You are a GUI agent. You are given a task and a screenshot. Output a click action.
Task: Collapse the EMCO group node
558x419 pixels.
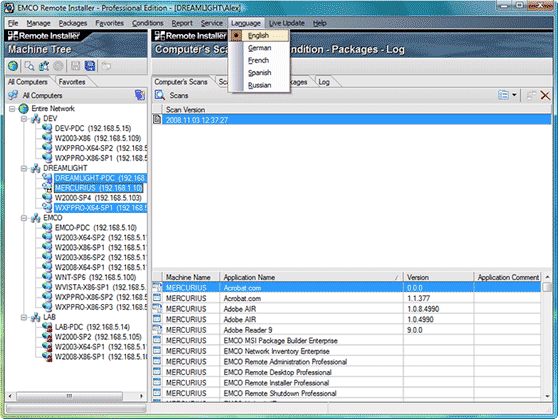pos(24,218)
